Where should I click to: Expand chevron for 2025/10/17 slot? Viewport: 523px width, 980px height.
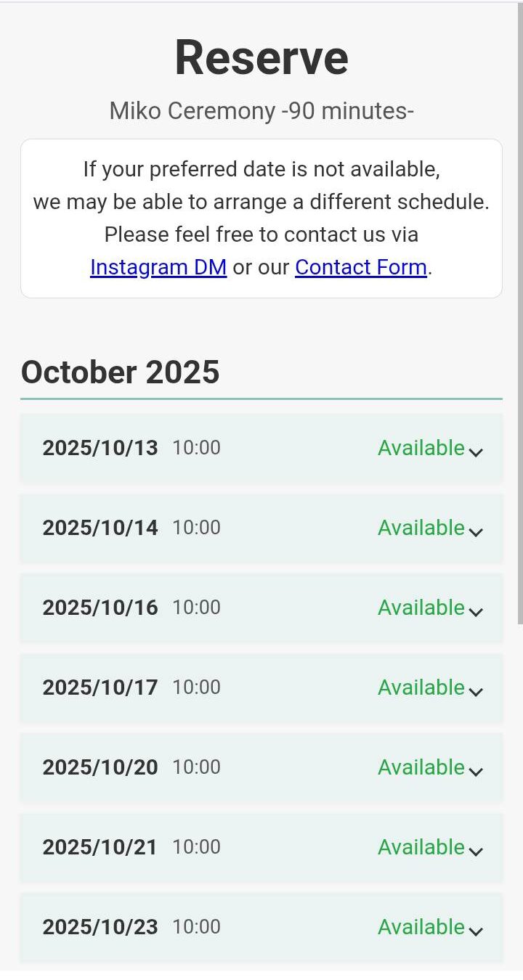tap(476, 691)
